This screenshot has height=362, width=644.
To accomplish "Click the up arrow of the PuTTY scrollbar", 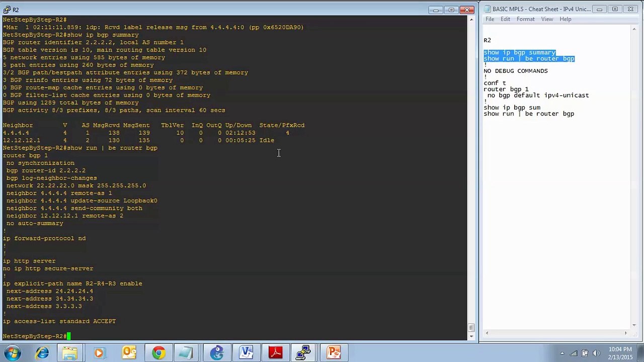I will 471,20.
